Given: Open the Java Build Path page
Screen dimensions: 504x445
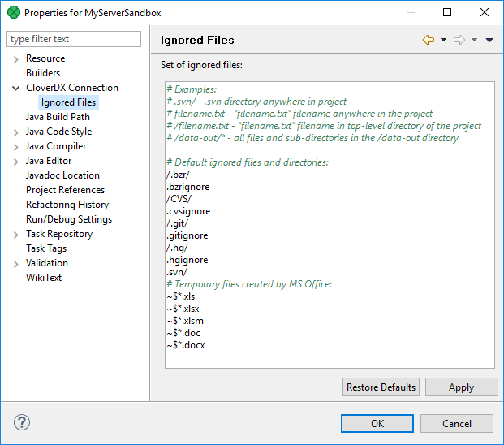Looking at the screenshot, I should tap(58, 117).
